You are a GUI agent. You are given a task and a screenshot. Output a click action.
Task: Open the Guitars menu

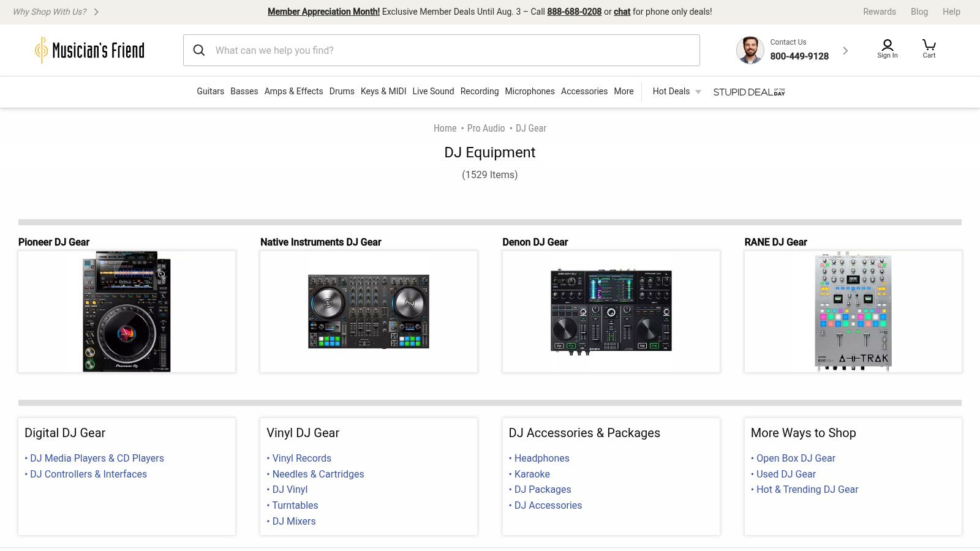pos(210,91)
